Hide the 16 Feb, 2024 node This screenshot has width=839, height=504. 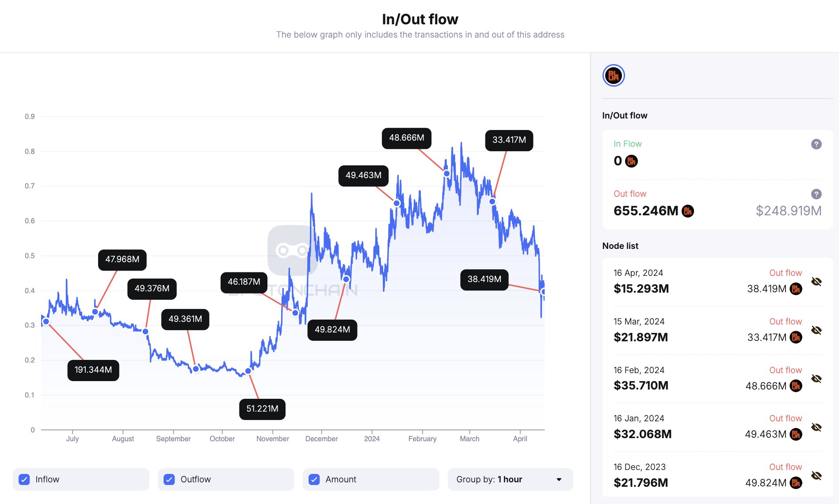(816, 379)
